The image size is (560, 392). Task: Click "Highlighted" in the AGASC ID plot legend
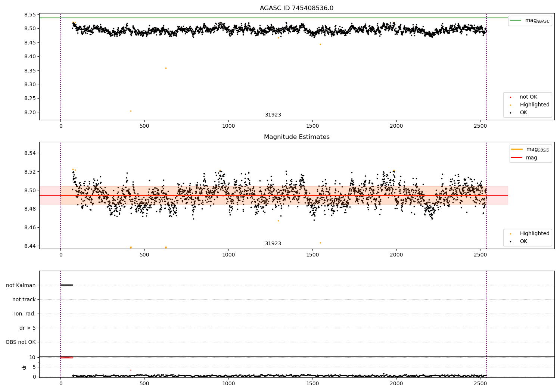point(535,105)
